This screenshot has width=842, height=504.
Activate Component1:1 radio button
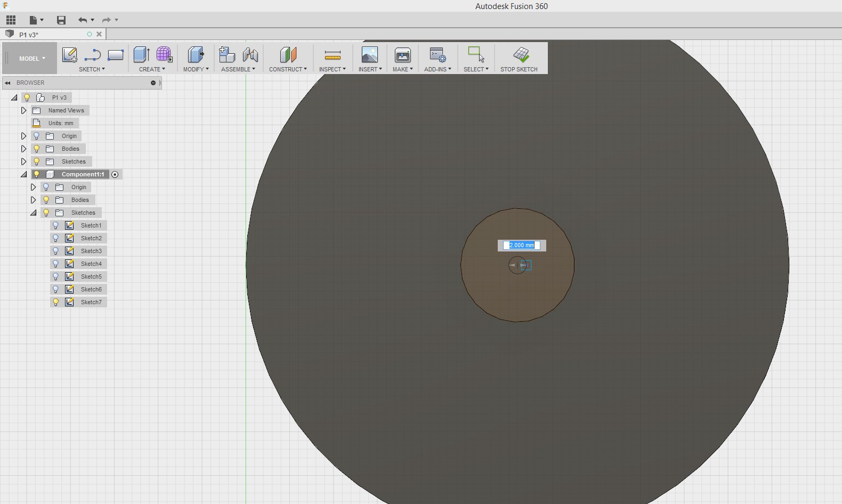click(115, 174)
